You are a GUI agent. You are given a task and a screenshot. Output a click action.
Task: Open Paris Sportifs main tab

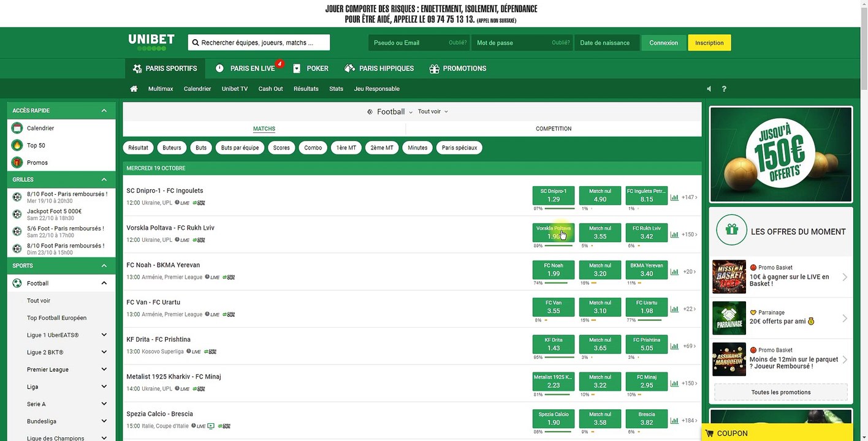[165, 69]
